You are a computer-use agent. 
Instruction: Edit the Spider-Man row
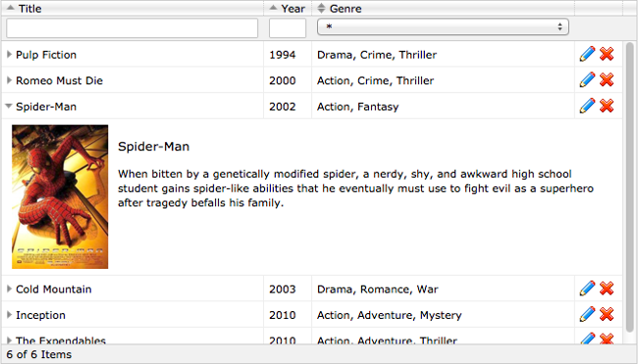tap(587, 106)
